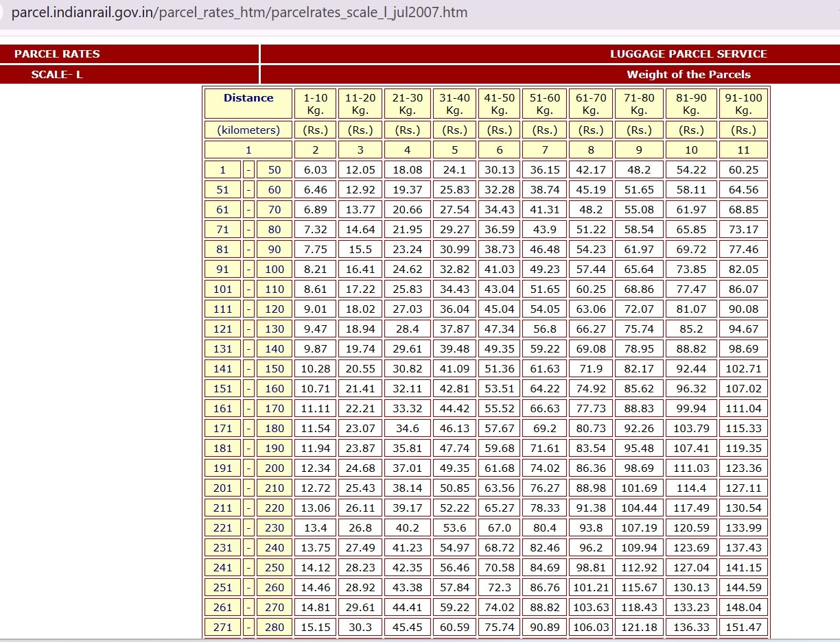Click the (kilometers) unit cell
The width and height of the screenshot is (840, 642).
click(x=248, y=130)
